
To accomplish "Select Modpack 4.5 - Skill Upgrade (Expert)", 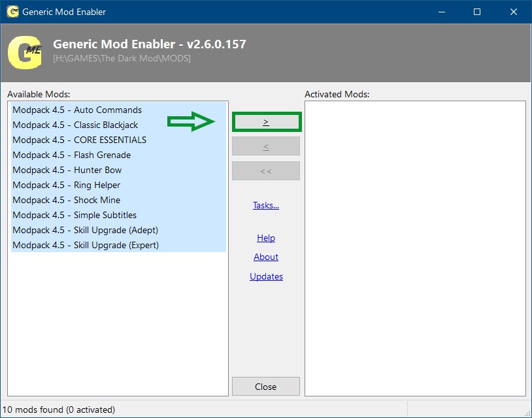I will [x=118, y=245].
